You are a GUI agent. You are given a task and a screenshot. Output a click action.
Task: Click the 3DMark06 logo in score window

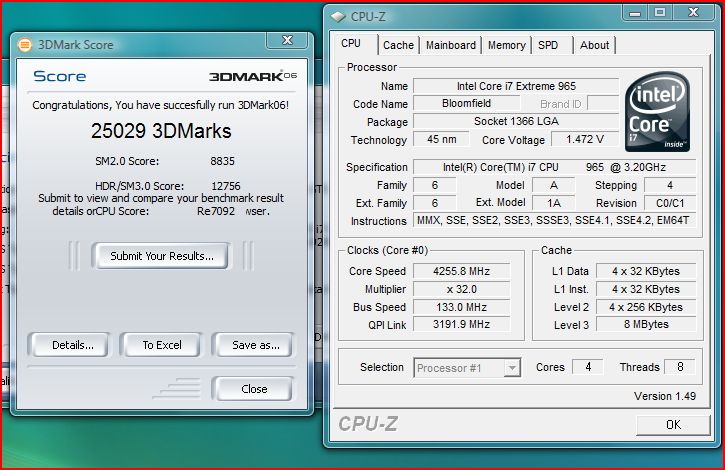tap(252, 76)
